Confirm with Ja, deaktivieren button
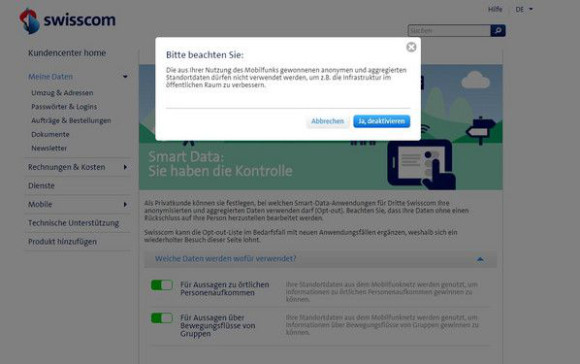Viewport: 580px width, 364px height. [381, 121]
